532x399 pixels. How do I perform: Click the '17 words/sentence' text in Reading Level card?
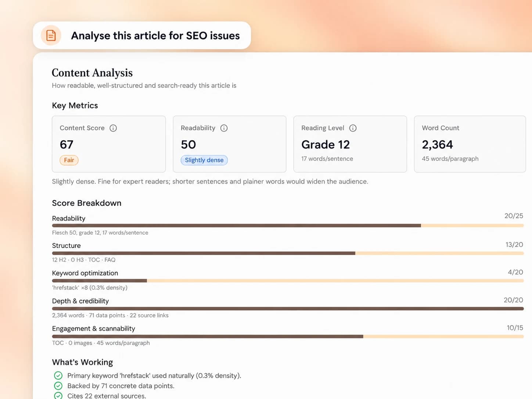327,159
